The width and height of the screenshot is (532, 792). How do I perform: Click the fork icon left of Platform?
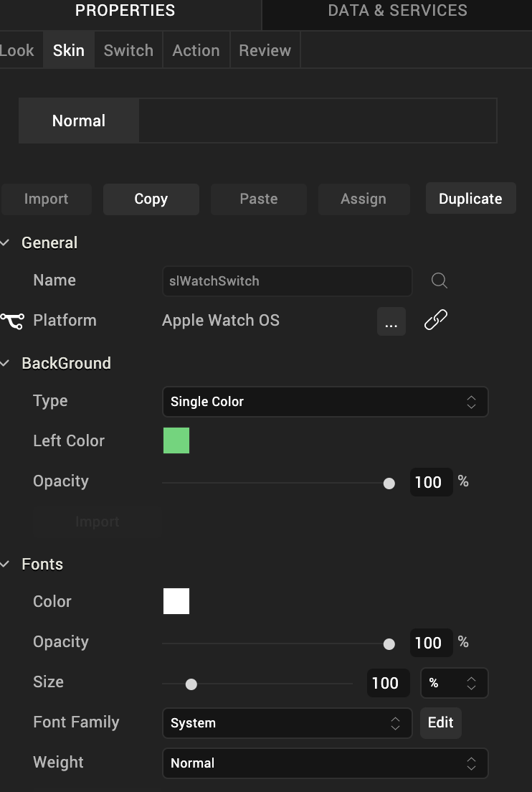coord(11,321)
